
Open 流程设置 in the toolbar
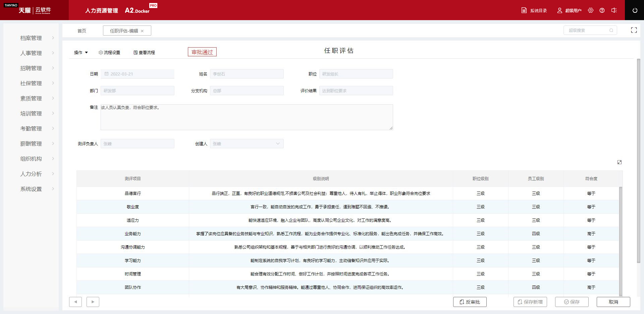pos(109,53)
